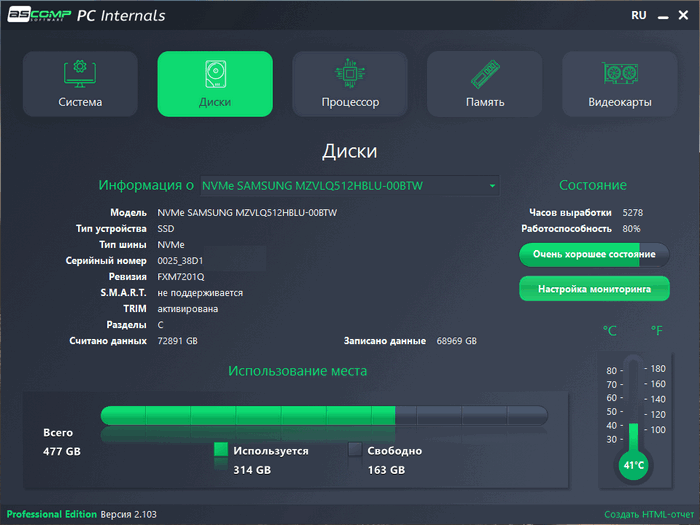Click the disk space usage bar

325,415
